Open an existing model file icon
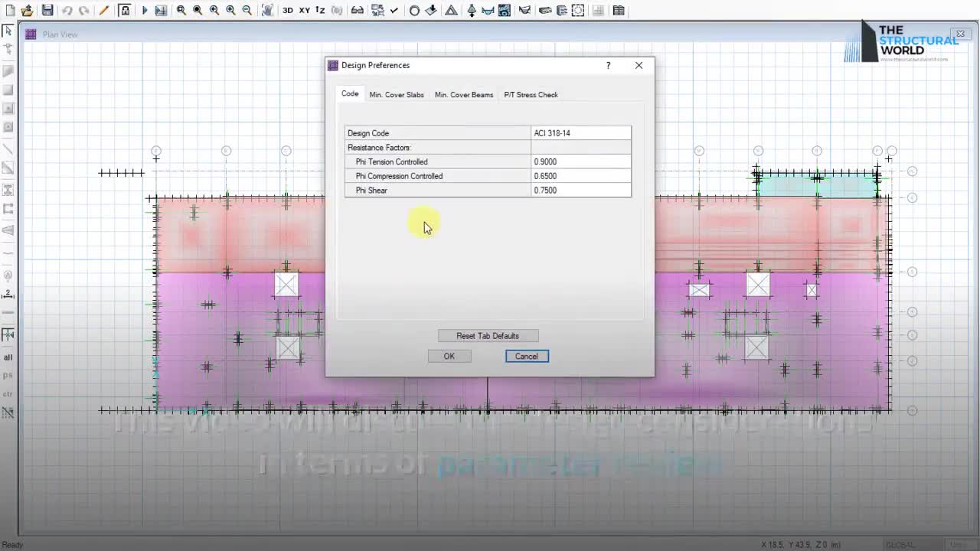The height and width of the screenshot is (551, 980). pos(27,11)
